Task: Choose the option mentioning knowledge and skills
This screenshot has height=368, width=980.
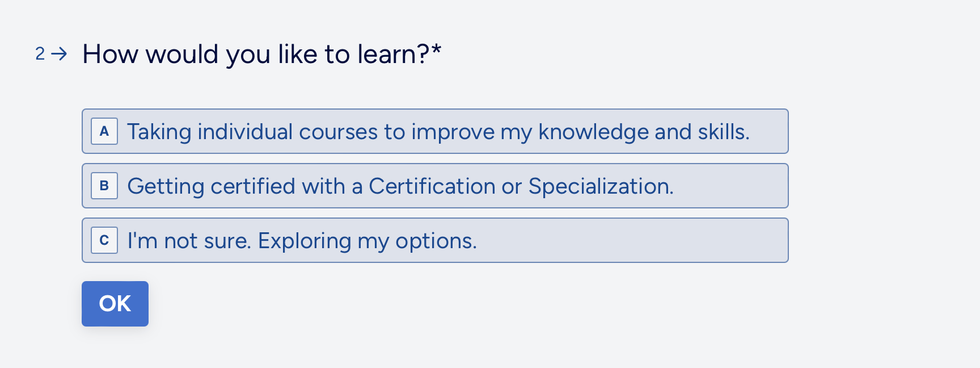Action: pyautogui.click(x=435, y=131)
